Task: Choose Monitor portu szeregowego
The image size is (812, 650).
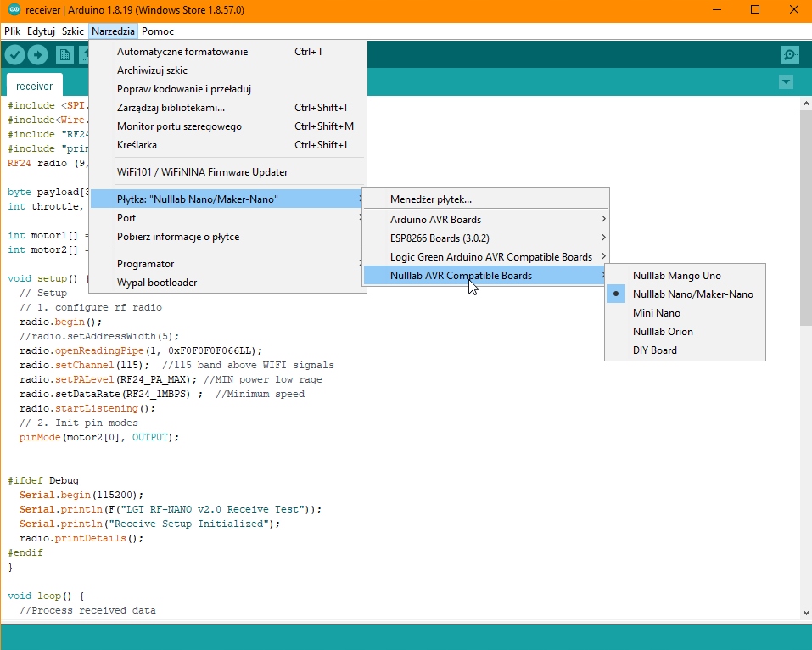Action: [179, 126]
